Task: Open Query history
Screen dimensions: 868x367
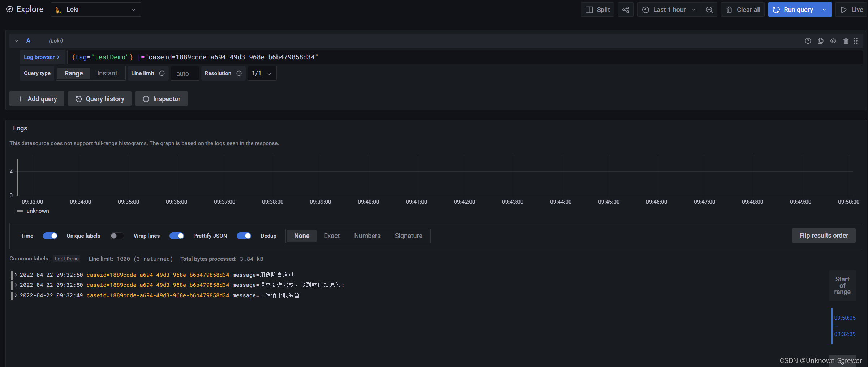Action: click(100, 99)
